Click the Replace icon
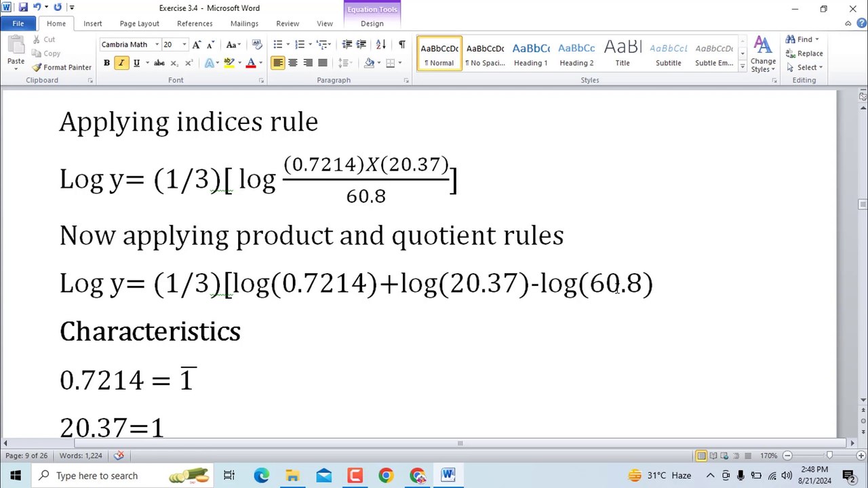Screen dimensions: 868x488 (x=791, y=54)
